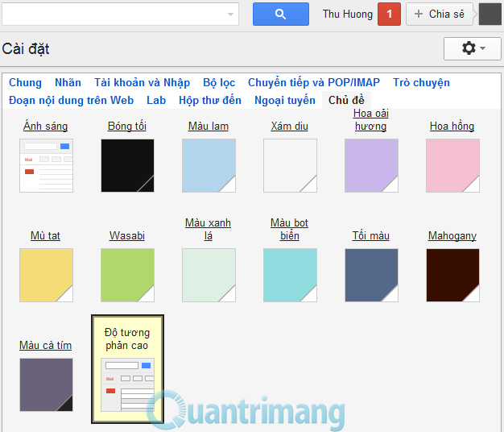The height and width of the screenshot is (432, 504).
Task: Go to the Hộp thư đến tab
Action: (210, 100)
